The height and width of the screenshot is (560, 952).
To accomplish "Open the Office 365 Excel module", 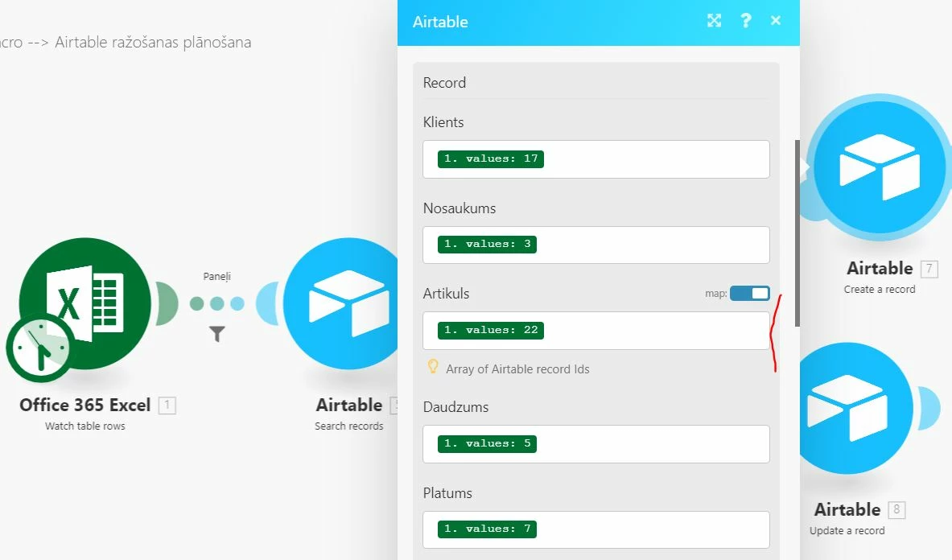I will pyautogui.click(x=85, y=303).
